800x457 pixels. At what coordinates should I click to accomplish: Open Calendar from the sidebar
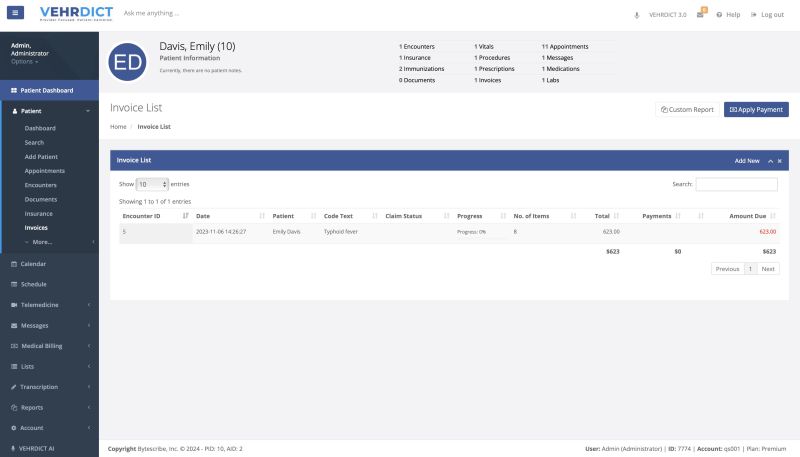point(34,264)
